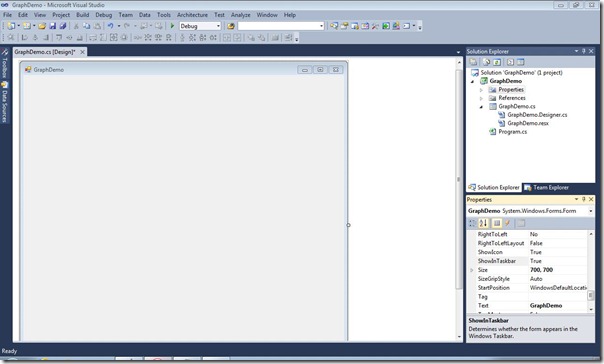
Task: Click the Paste toolbar icon
Action: tap(97, 26)
